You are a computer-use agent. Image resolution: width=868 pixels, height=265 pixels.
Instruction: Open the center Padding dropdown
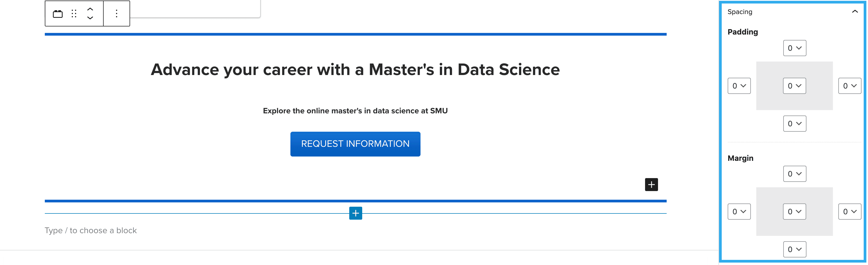794,86
